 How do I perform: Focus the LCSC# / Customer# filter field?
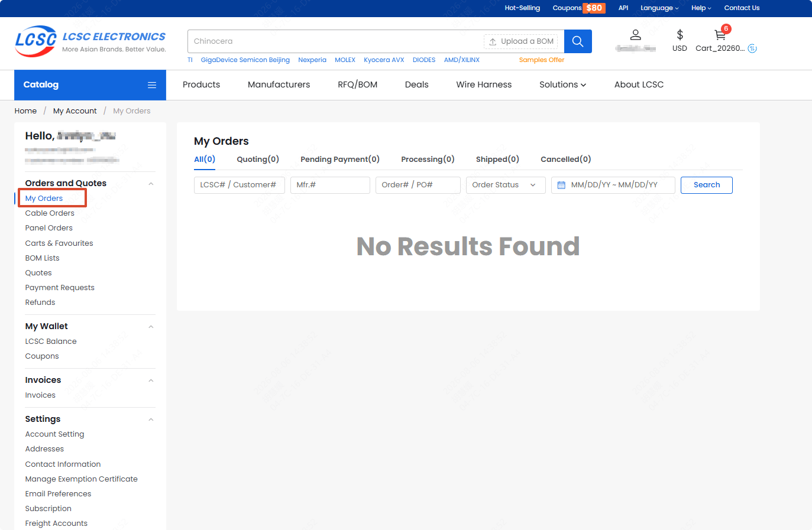click(x=240, y=185)
